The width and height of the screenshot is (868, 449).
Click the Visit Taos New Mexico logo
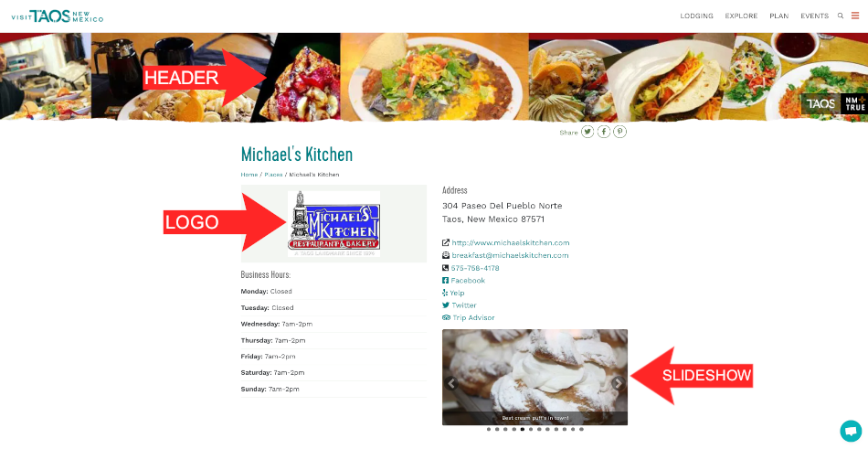pos(58,16)
